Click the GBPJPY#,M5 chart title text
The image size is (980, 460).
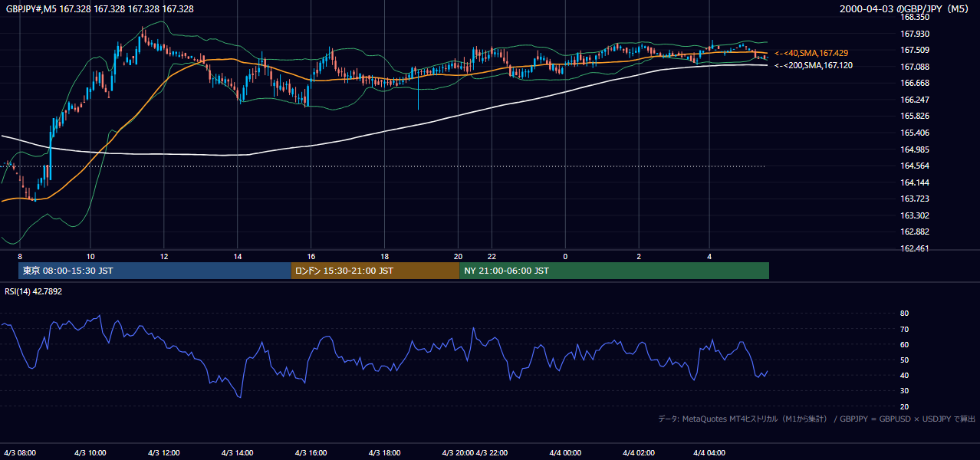tap(100, 9)
